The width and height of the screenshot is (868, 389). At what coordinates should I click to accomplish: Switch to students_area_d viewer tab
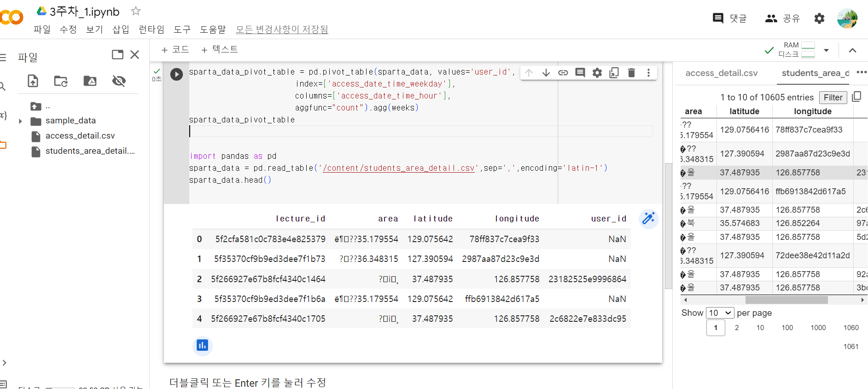[815, 73]
